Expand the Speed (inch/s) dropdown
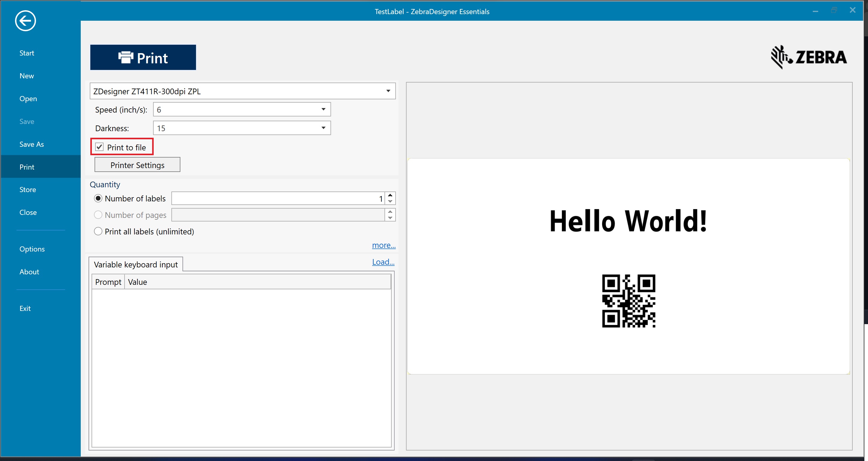This screenshot has width=868, height=461. (x=323, y=110)
